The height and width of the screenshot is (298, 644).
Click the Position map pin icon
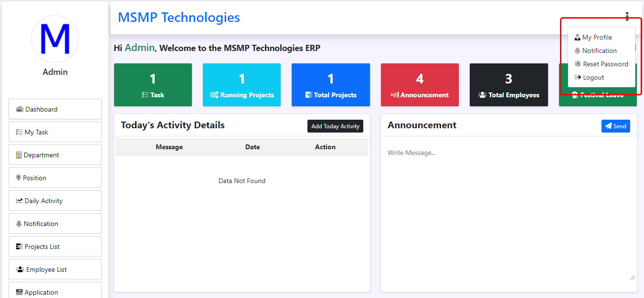click(19, 178)
